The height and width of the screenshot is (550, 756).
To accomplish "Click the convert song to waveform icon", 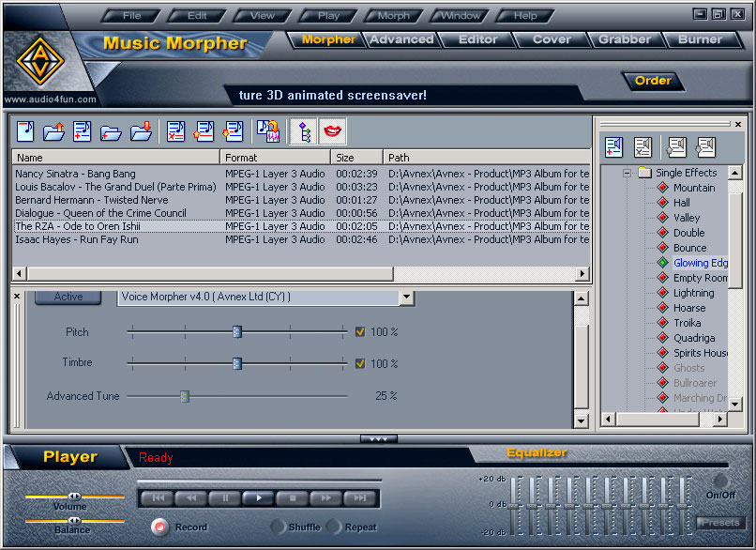I will pyautogui.click(x=268, y=131).
